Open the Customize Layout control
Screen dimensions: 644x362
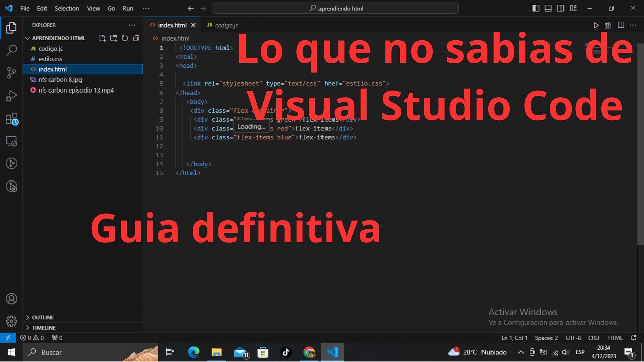coord(574,8)
